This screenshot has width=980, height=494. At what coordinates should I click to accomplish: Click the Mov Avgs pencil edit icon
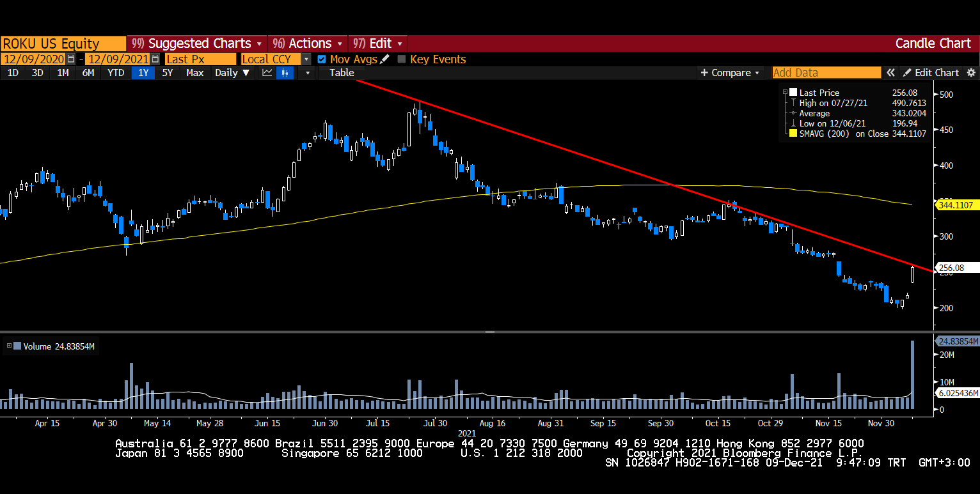384,59
